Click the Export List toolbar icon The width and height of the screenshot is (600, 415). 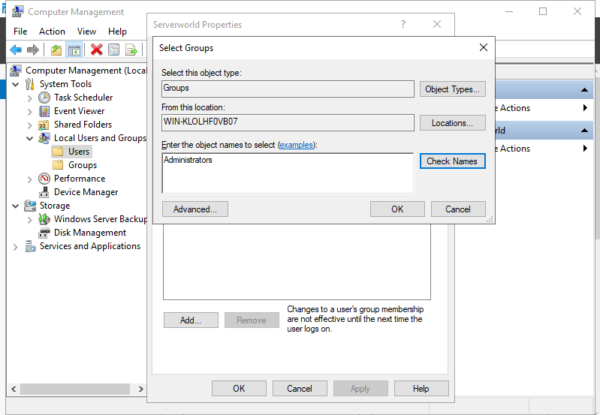131,50
